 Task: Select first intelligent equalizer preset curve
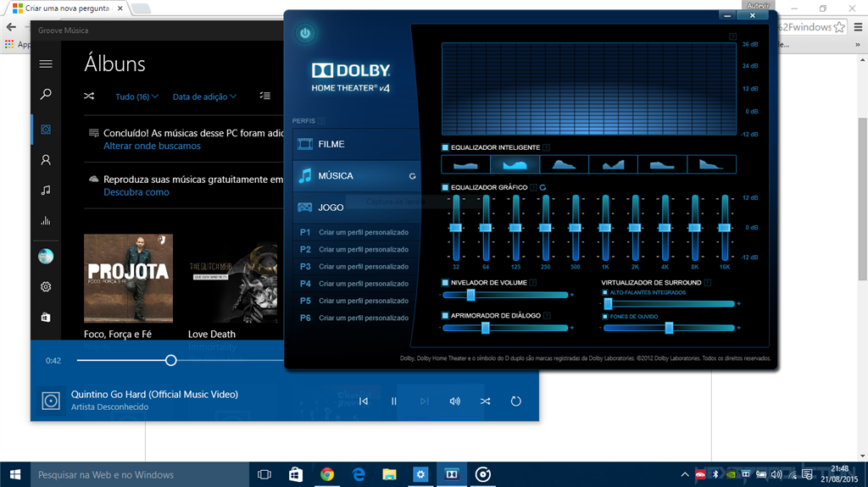coord(465,164)
